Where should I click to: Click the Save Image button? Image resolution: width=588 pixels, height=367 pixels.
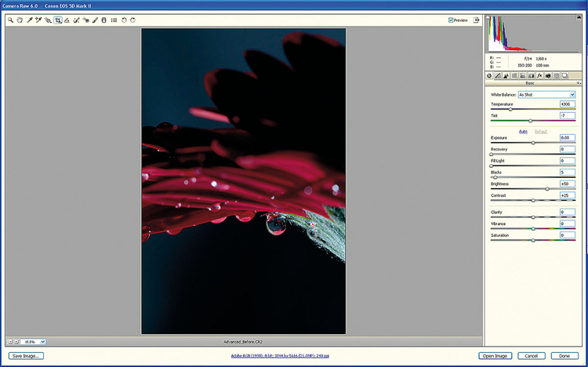click(26, 356)
